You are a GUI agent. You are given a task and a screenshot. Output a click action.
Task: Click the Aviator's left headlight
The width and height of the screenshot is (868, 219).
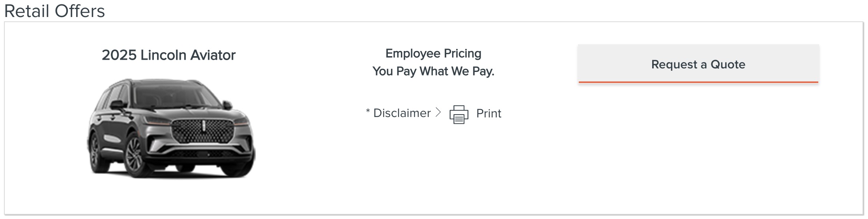click(157, 121)
